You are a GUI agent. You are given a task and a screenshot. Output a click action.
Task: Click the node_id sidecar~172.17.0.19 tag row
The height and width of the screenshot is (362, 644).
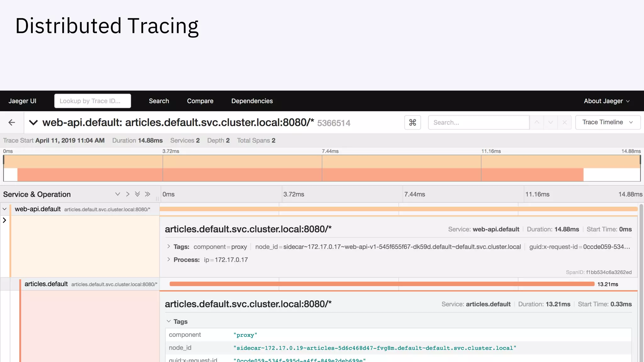point(398,348)
